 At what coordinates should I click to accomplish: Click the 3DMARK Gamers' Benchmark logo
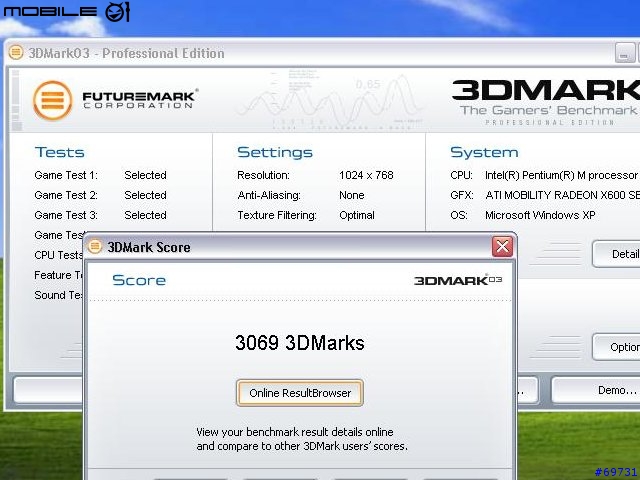tap(546, 102)
